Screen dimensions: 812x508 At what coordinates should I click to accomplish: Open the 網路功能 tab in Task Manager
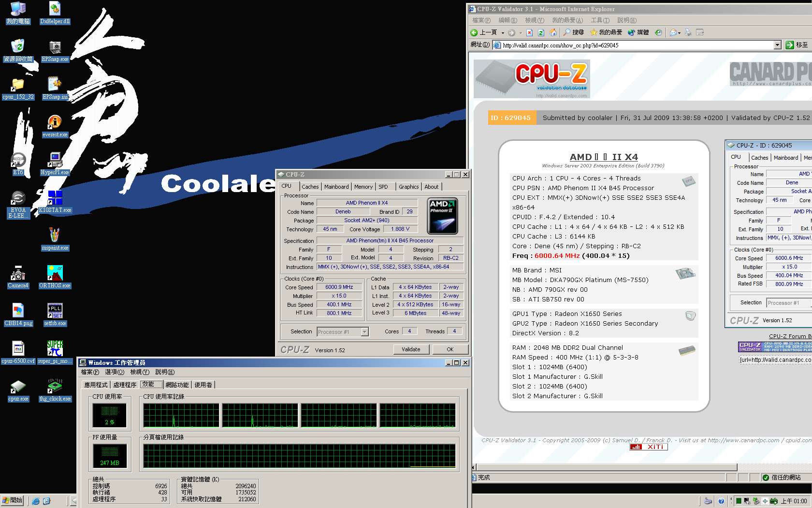pyautogui.click(x=177, y=385)
